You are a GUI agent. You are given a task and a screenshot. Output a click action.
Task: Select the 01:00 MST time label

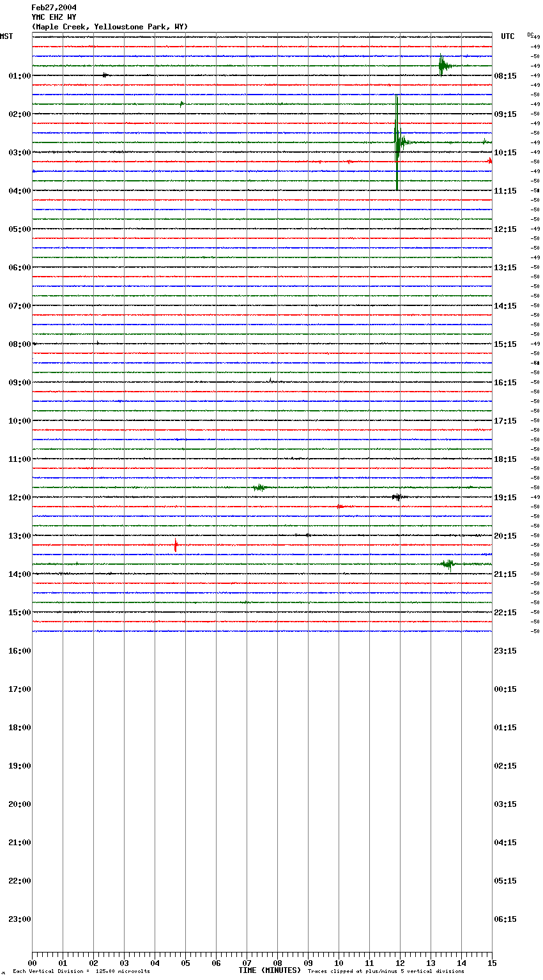pos(20,76)
